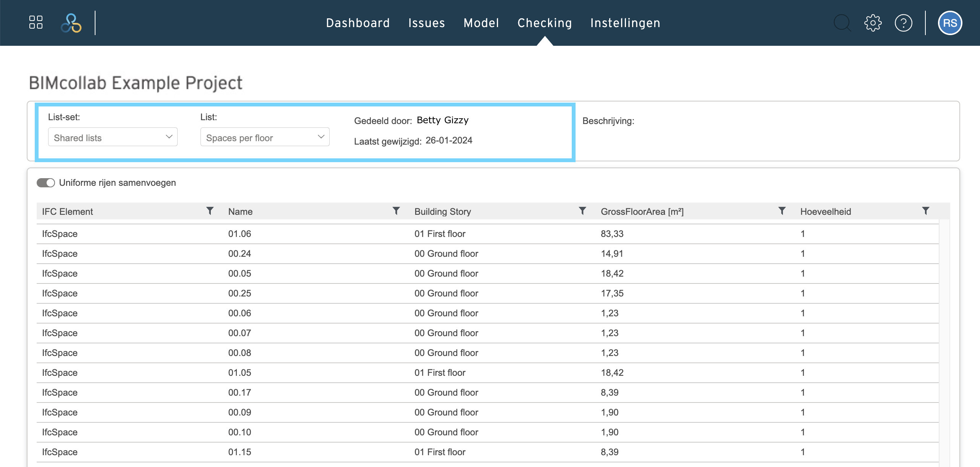Click the Betty Gizzy name

[443, 120]
